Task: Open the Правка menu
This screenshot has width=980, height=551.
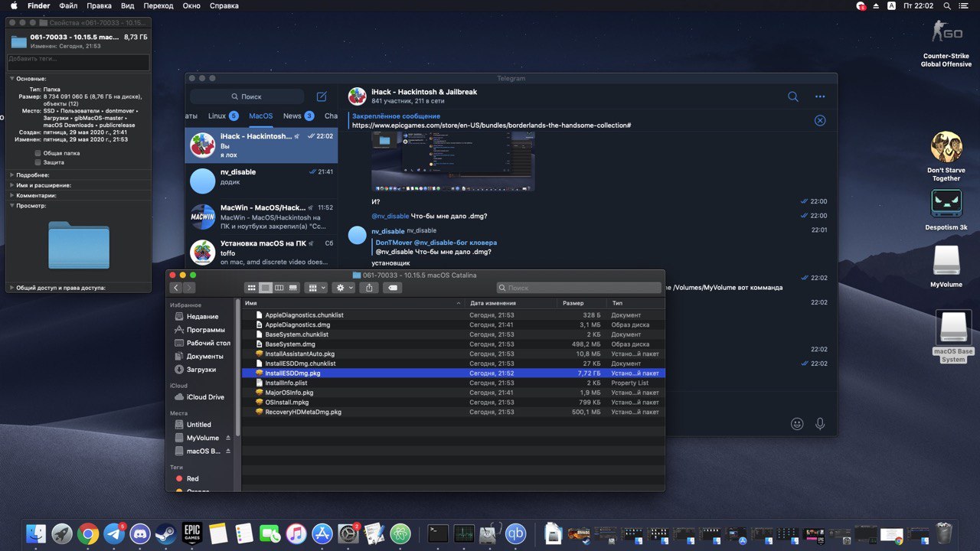Action: [x=100, y=5]
